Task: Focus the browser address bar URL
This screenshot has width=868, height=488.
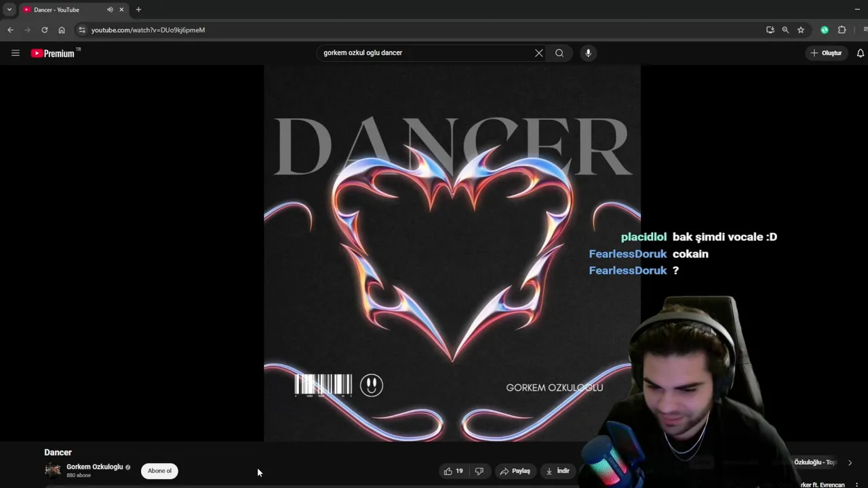Action: [x=148, y=30]
